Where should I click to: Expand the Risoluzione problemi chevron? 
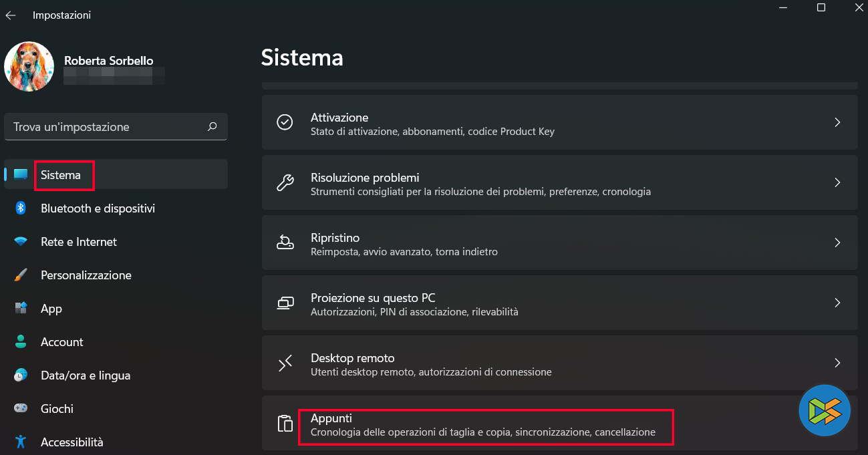click(x=837, y=183)
